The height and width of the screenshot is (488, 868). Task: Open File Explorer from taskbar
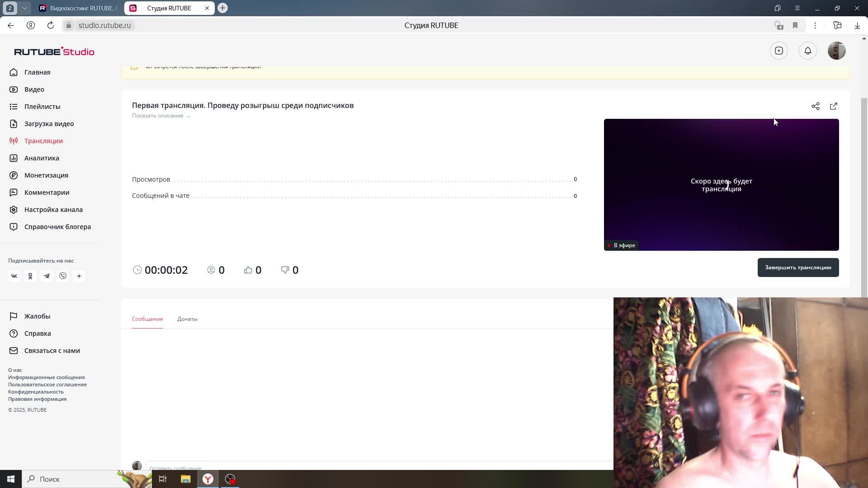pos(185,479)
